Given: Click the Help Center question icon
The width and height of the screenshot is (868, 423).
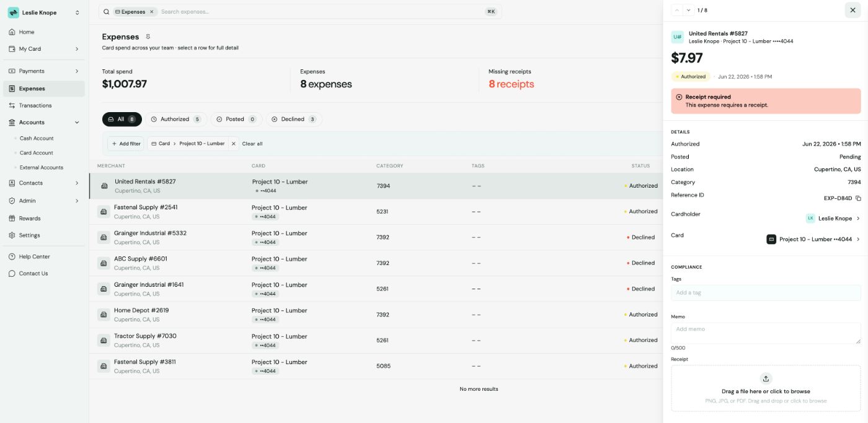Looking at the screenshot, I should (12, 256).
